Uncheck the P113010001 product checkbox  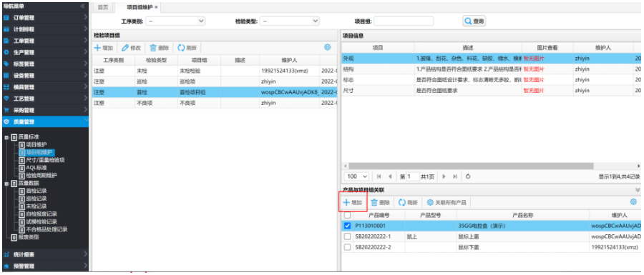(x=347, y=226)
